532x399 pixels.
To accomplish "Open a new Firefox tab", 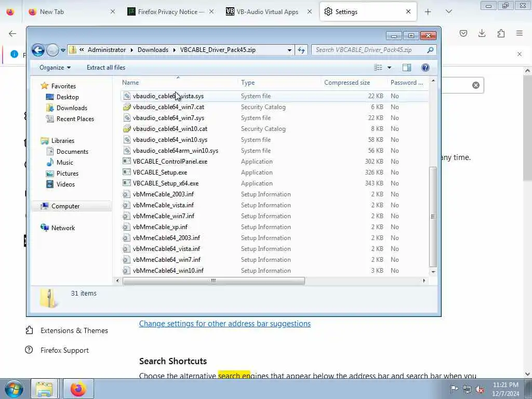I will point(428,12).
